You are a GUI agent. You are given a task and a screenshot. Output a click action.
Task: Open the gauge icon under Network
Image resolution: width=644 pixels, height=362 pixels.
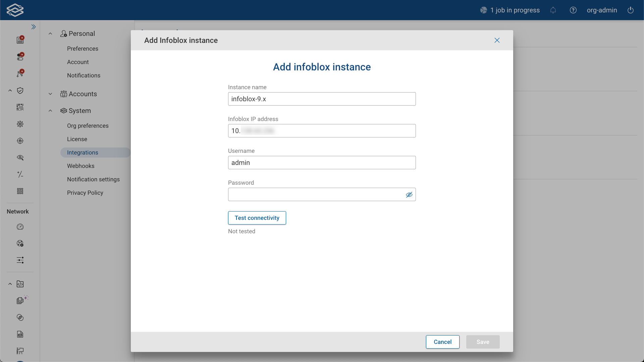(20, 227)
